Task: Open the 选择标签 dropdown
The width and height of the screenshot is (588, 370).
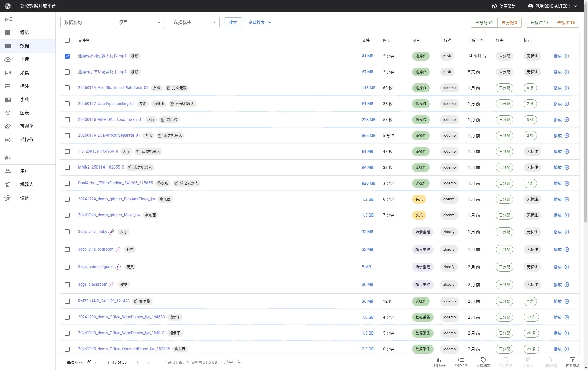Action: pos(194,22)
